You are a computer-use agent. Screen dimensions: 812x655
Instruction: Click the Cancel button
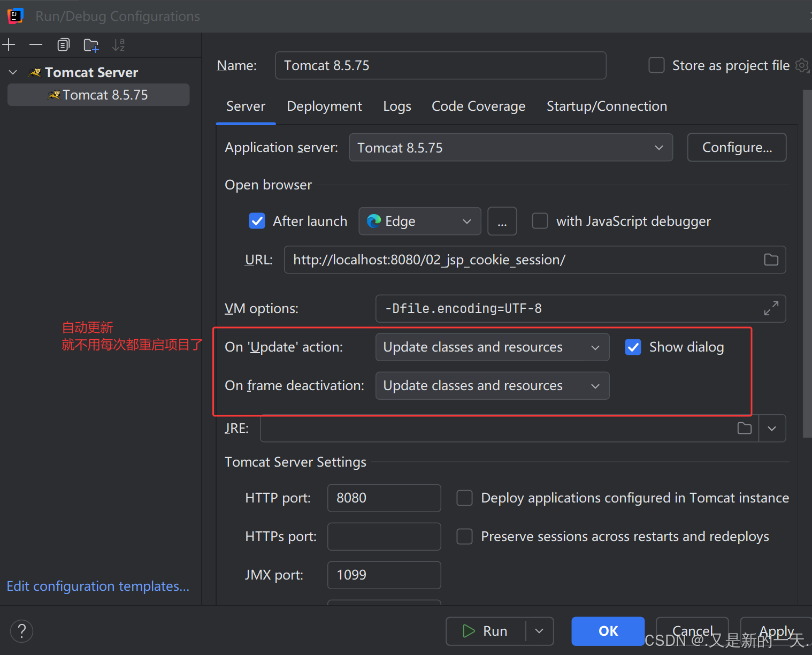692,631
